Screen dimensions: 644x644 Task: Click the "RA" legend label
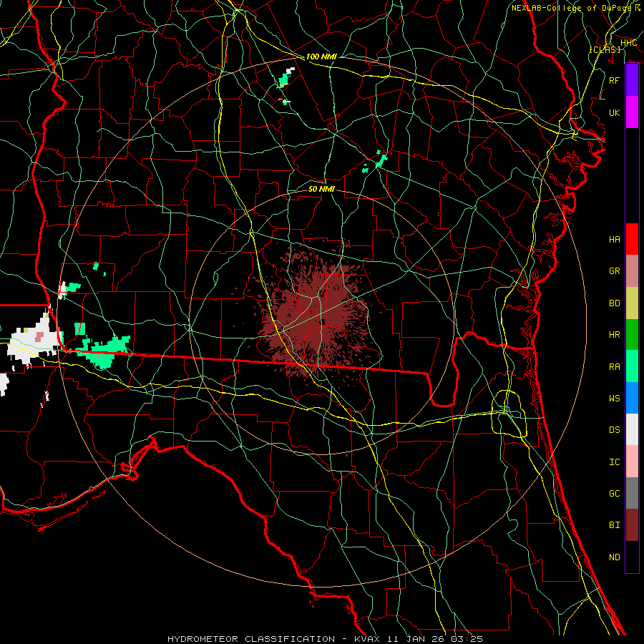click(x=614, y=366)
